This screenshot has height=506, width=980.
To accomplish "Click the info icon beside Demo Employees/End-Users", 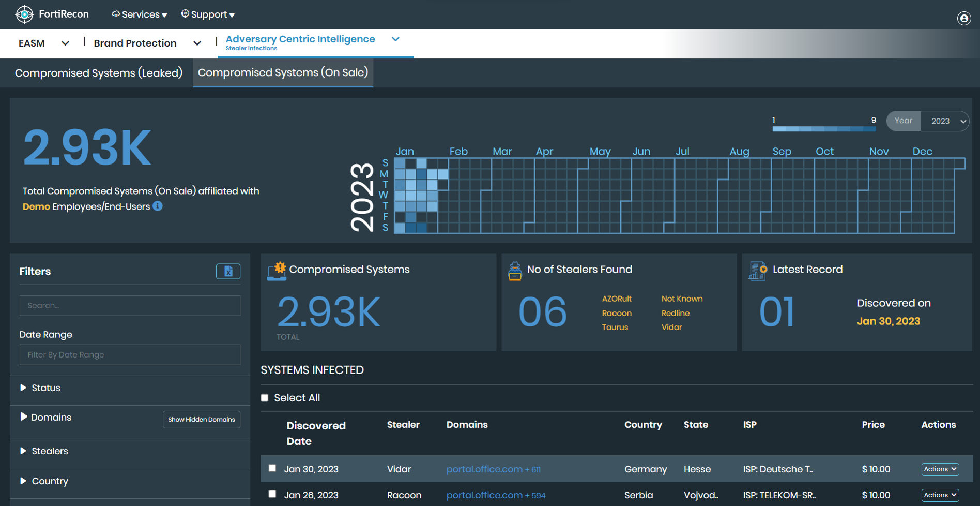I will tap(158, 206).
